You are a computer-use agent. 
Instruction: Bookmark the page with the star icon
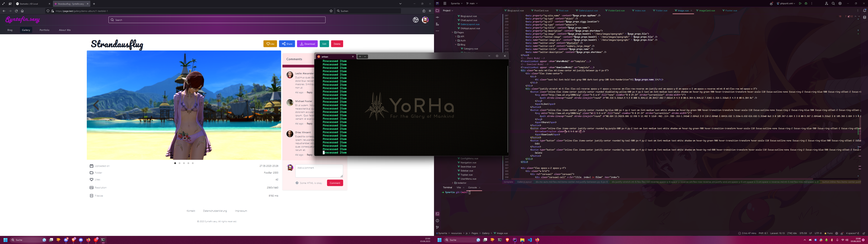coord(331,11)
